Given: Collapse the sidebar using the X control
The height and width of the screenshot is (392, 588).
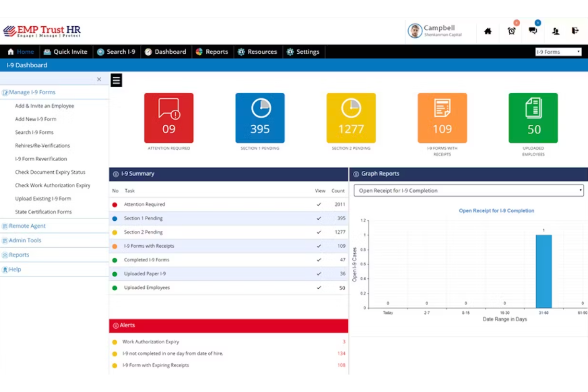Looking at the screenshot, I should (99, 79).
